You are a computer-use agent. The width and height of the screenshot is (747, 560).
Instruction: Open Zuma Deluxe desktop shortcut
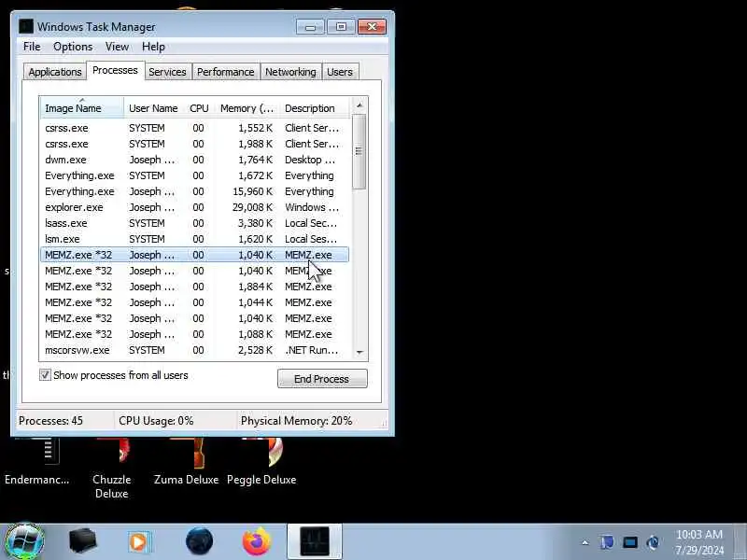coord(186,462)
